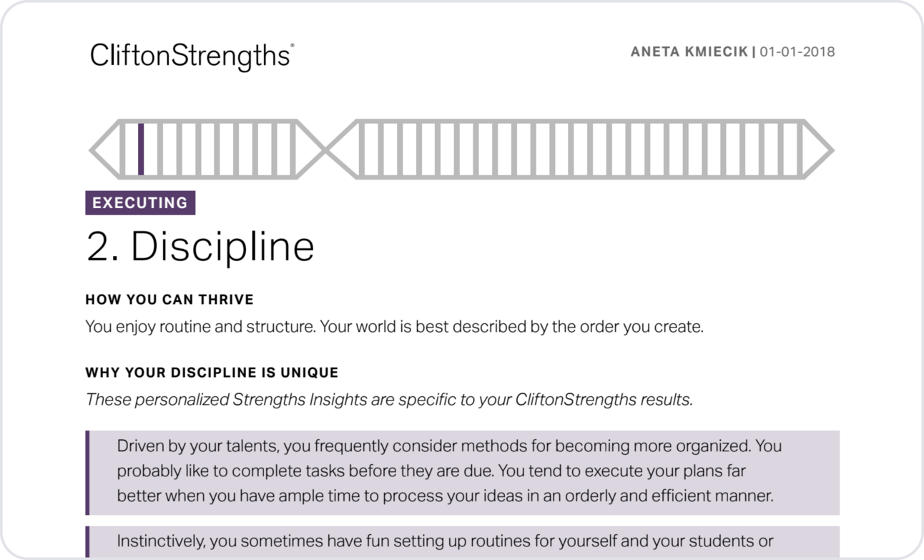Select the insight box starting "Instinctively, you sometimes"
The image size is (924, 560).
point(462,542)
